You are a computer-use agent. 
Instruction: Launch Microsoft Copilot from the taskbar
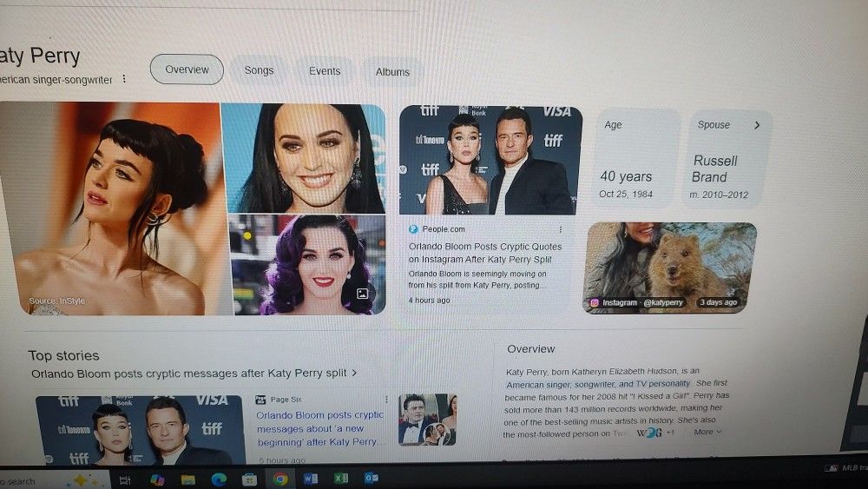pyautogui.click(x=156, y=479)
